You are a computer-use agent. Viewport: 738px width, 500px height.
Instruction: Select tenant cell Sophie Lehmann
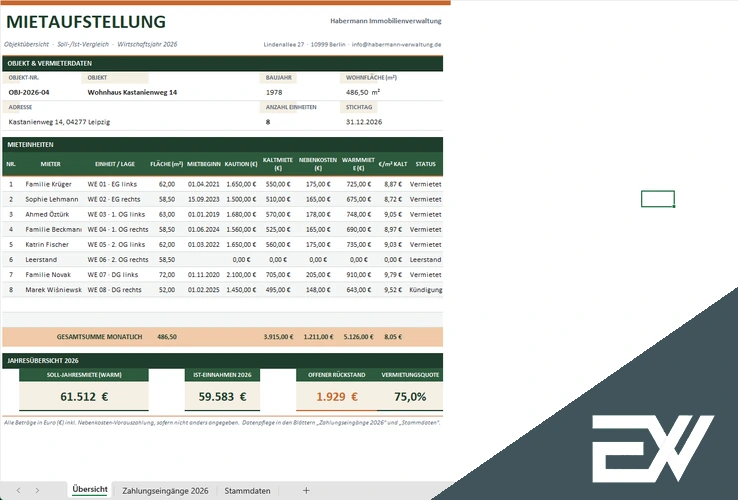click(x=52, y=199)
